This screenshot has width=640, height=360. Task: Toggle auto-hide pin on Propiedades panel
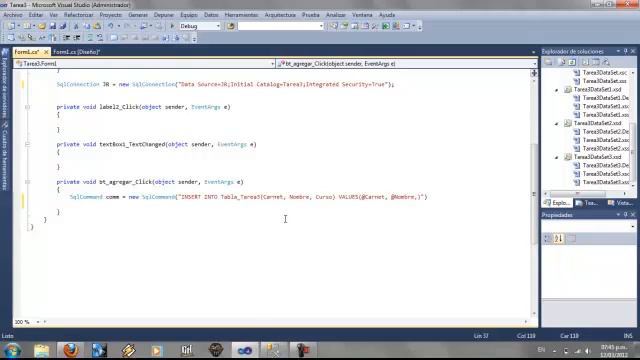(625, 214)
